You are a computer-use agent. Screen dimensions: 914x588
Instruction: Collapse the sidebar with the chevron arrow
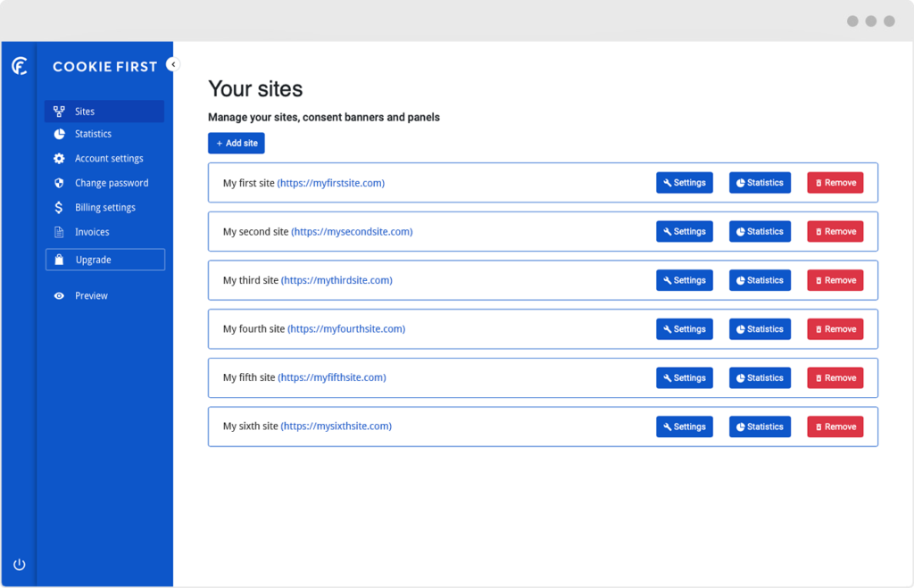(172, 64)
